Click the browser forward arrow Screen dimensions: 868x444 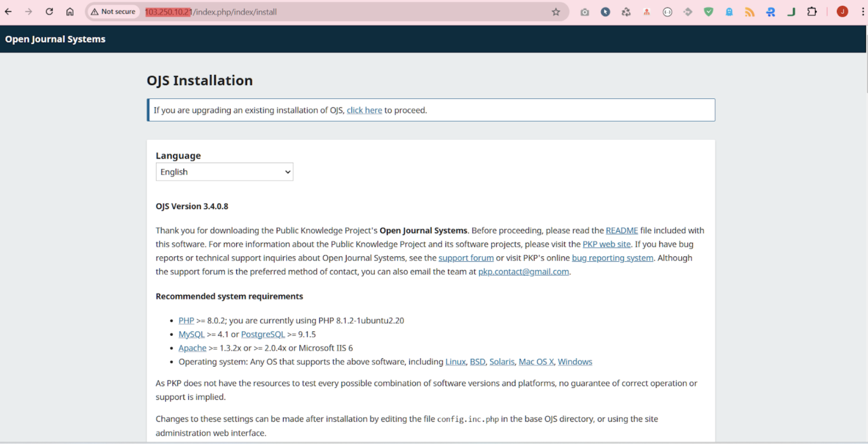click(x=29, y=12)
